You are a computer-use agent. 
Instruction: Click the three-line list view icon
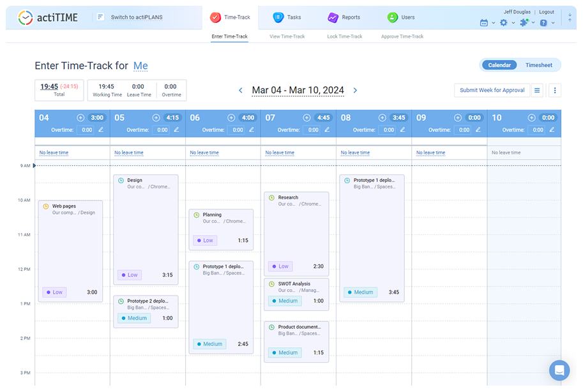pos(537,91)
